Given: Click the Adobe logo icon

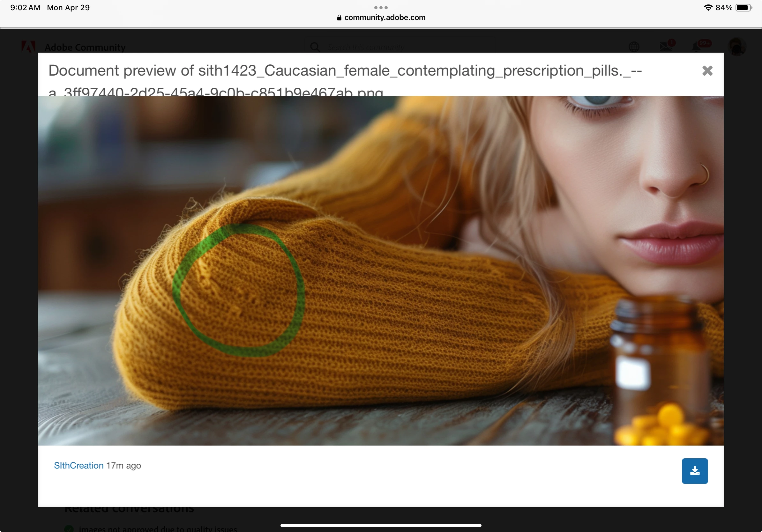Looking at the screenshot, I should [x=28, y=47].
